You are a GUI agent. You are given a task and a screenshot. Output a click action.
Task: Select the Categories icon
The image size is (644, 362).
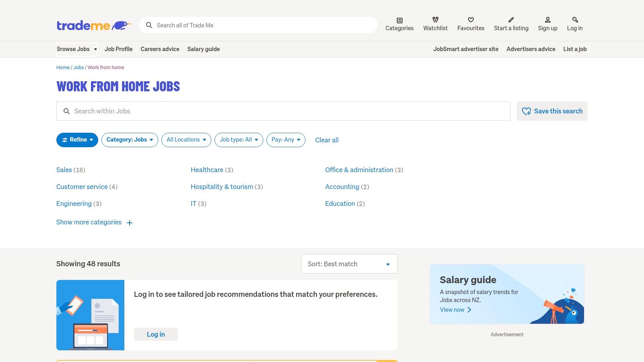click(399, 19)
